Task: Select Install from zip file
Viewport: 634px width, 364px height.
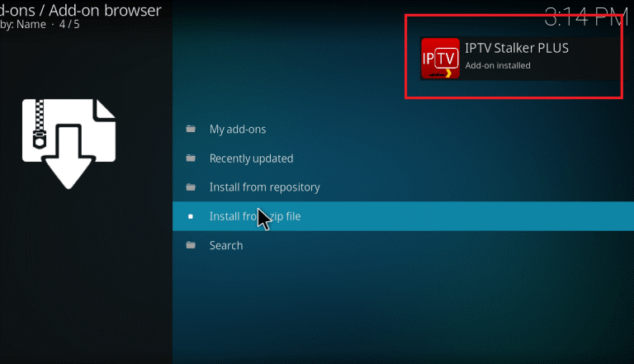Action: pos(255,216)
